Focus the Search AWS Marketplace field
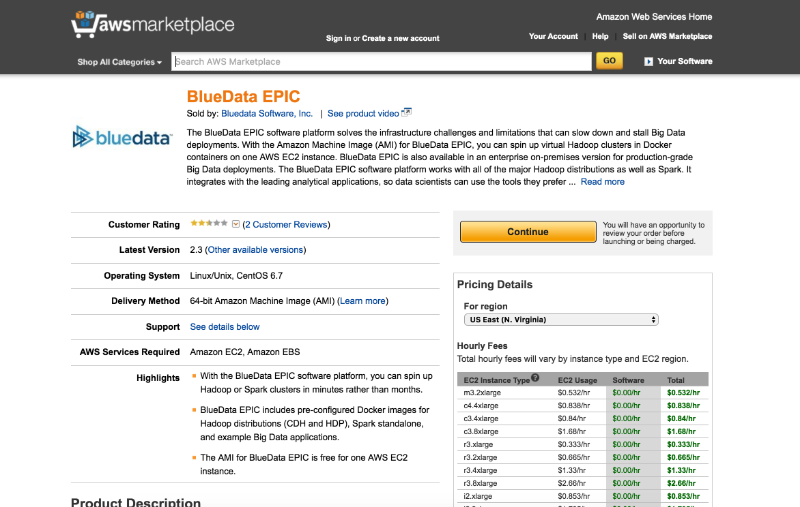 (x=381, y=62)
